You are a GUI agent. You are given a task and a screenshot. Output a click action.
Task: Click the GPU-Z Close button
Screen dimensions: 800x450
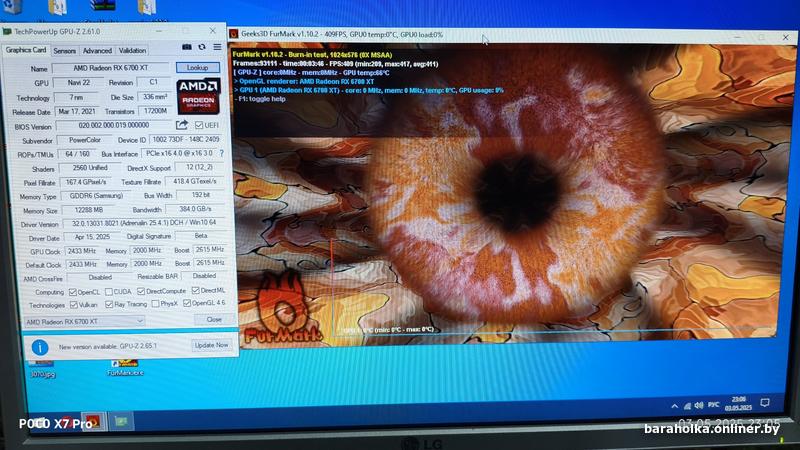coord(214,319)
